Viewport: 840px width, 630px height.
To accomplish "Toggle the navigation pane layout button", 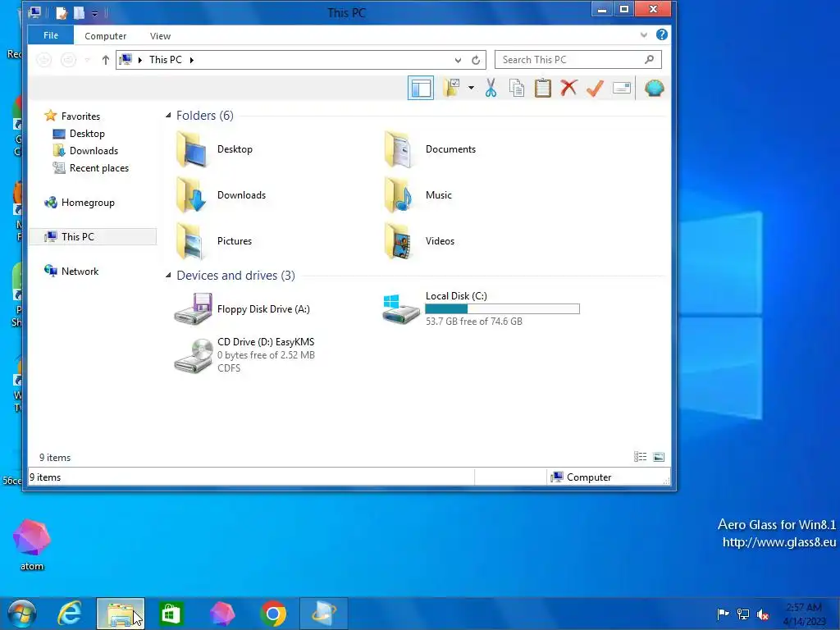I will click(x=421, y=88).
